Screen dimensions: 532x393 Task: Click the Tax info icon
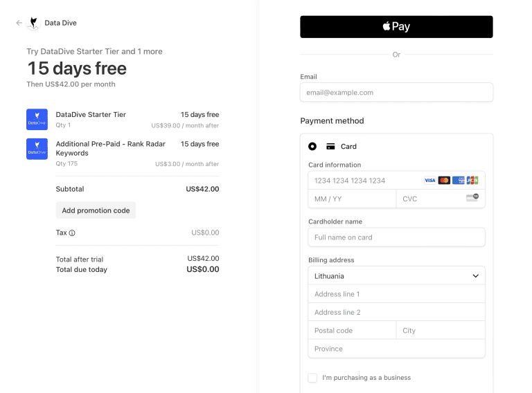[72, 232]
